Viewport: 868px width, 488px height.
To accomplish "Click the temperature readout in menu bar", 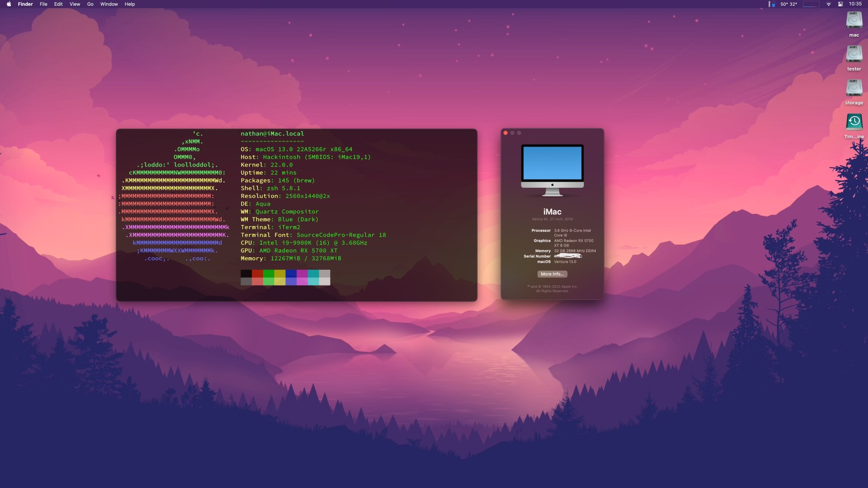I will click(x=789, y=4).
